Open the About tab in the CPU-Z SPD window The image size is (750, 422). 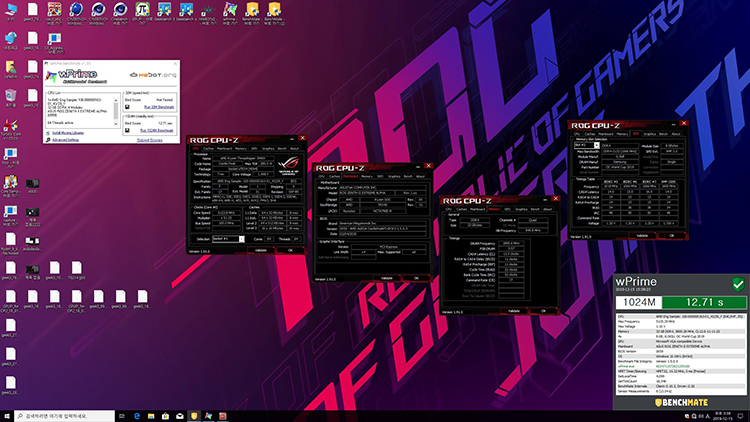(x=675, y=134)
